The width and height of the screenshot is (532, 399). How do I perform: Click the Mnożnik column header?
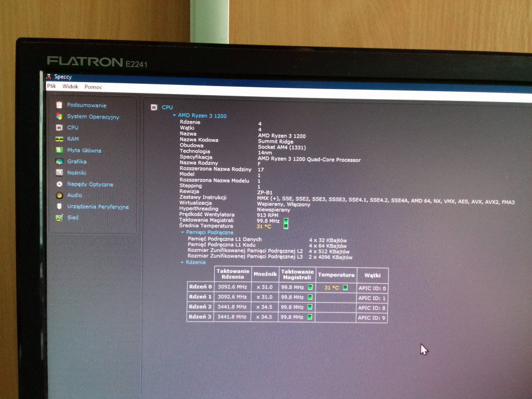(x=265, y=274)
